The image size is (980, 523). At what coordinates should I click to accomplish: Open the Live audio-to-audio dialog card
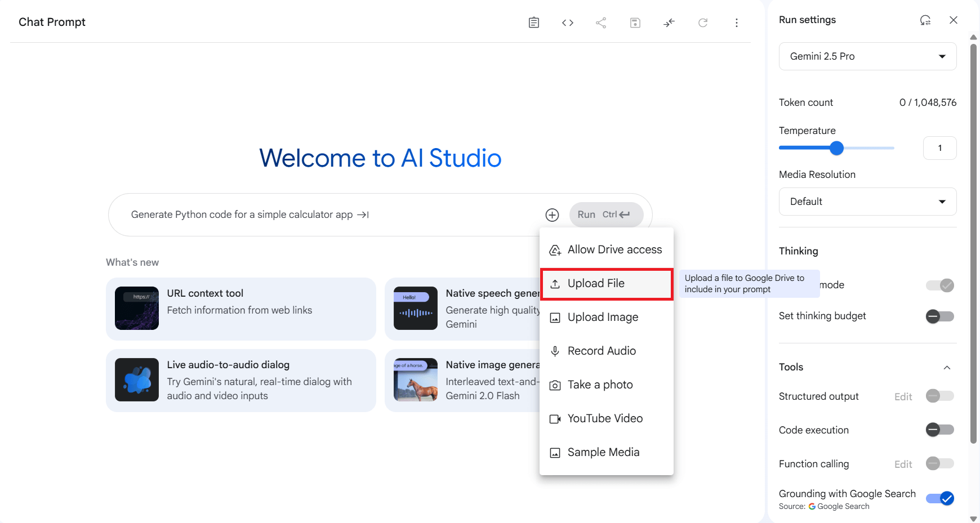point(241,381)
